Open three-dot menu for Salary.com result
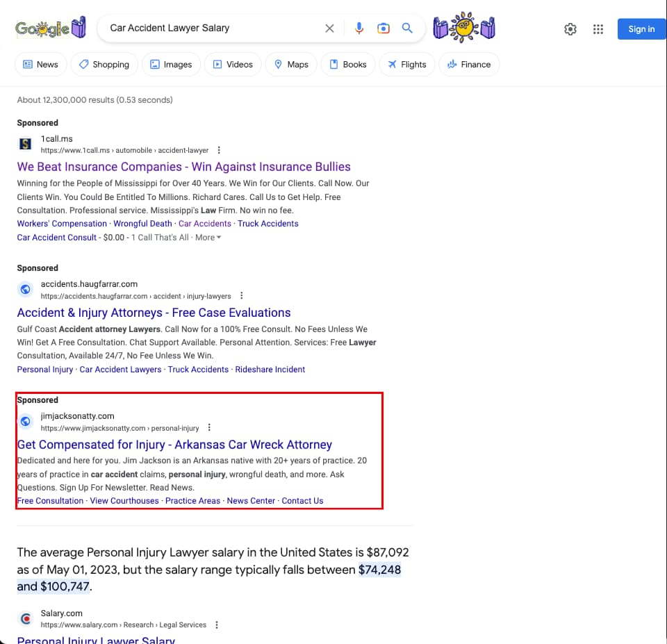The width and height of the screenshot is (667, 644). 217,625
